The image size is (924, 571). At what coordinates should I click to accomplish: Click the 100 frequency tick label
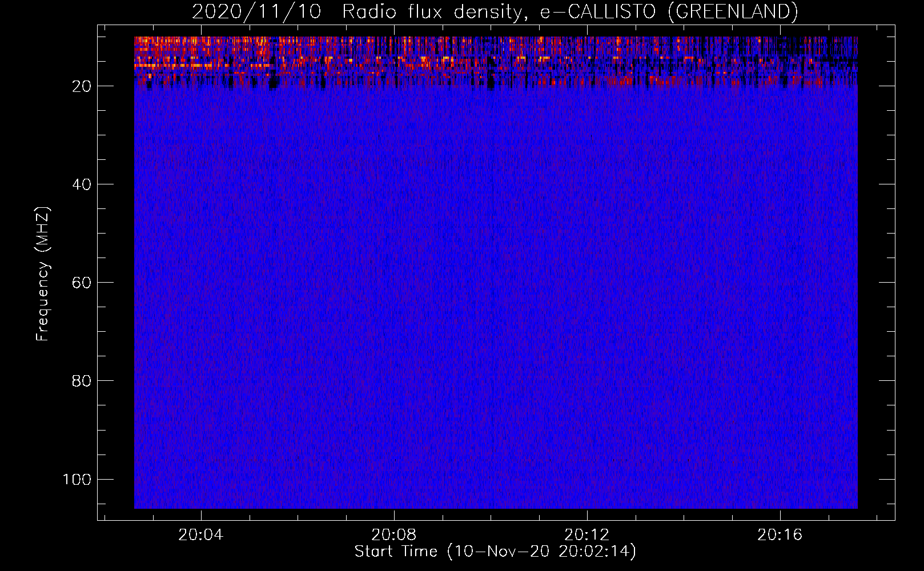point(77,479)
